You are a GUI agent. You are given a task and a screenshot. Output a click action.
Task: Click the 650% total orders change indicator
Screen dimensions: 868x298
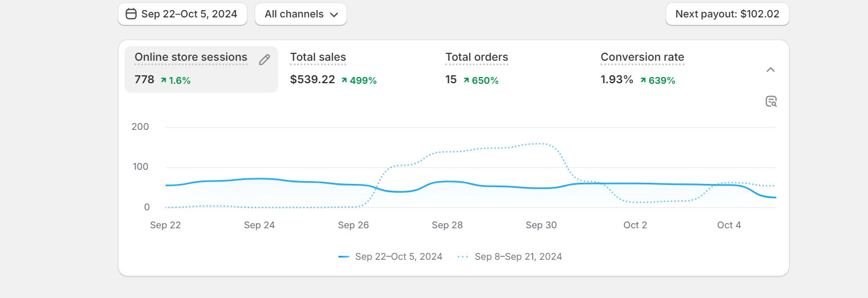tap(481, 80)
